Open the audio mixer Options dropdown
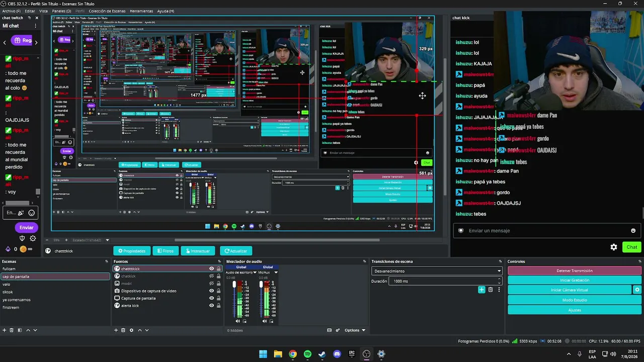Viewport: 644px width, 362px height. (355, 330)
